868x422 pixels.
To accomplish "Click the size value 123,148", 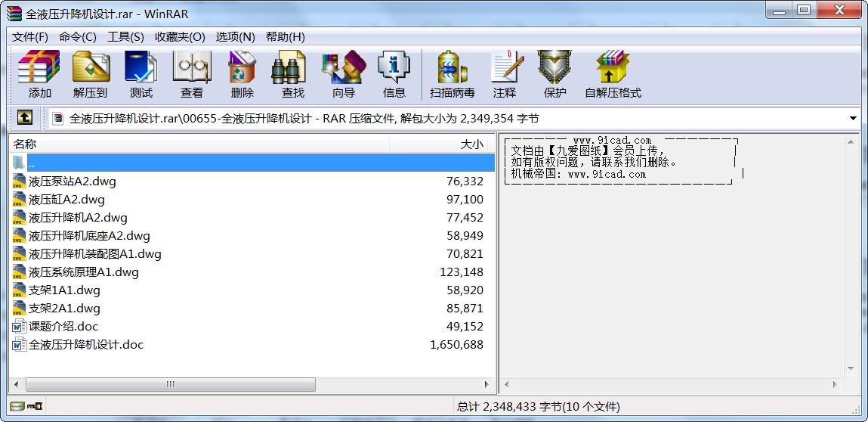I will click(462, 272).
